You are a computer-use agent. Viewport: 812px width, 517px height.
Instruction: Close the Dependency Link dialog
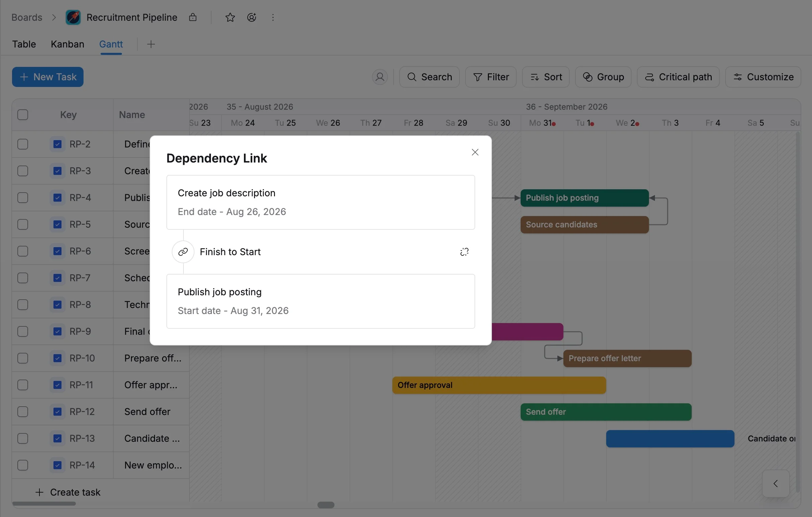(475, 152)
